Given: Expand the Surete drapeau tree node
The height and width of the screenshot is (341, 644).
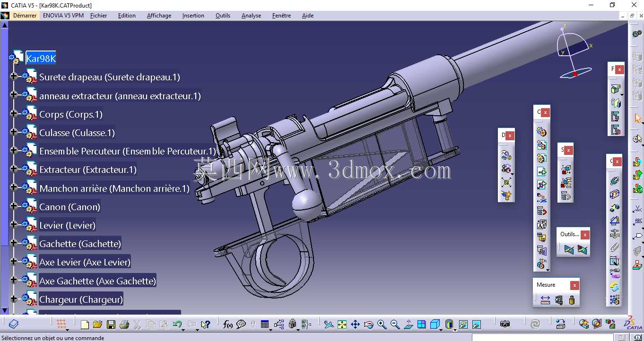Looking at the screenshot, I should pos(14,76).
